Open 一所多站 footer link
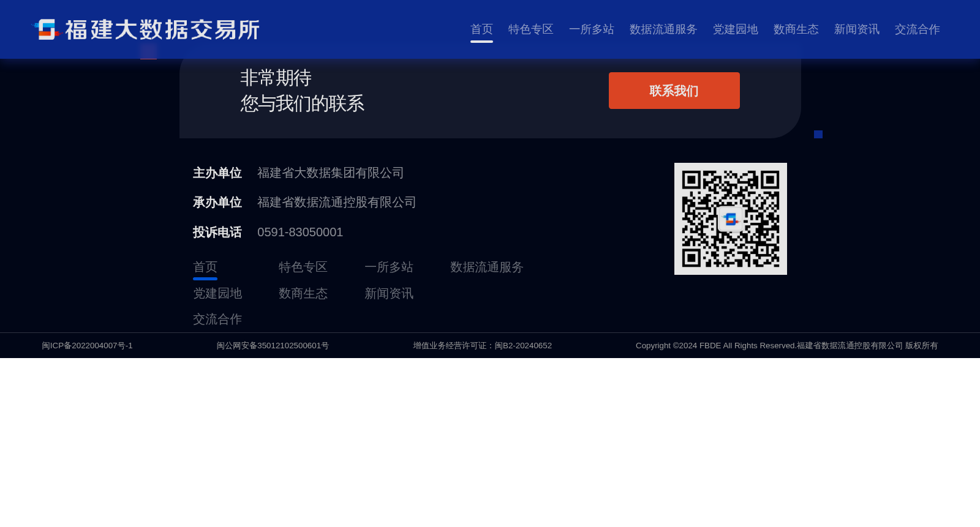 tap(389, 267)
